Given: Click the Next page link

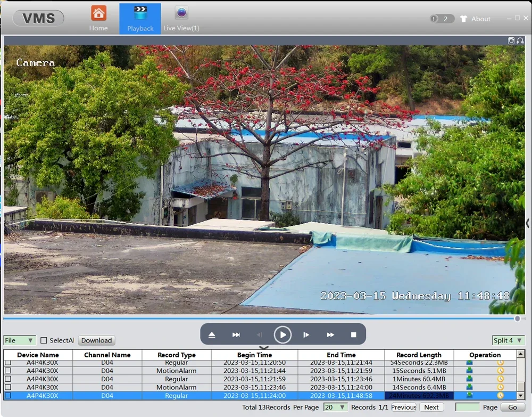Looking at the screenshot, I should coord(431,407).
